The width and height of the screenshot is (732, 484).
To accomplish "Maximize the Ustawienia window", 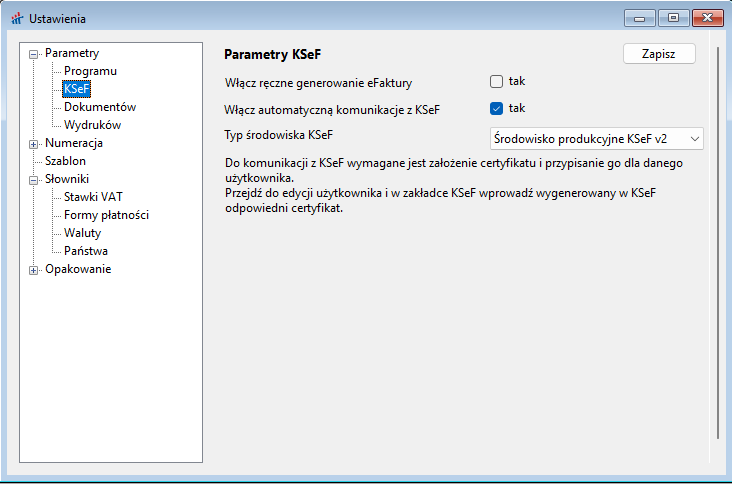I will (x=673, y=18).
